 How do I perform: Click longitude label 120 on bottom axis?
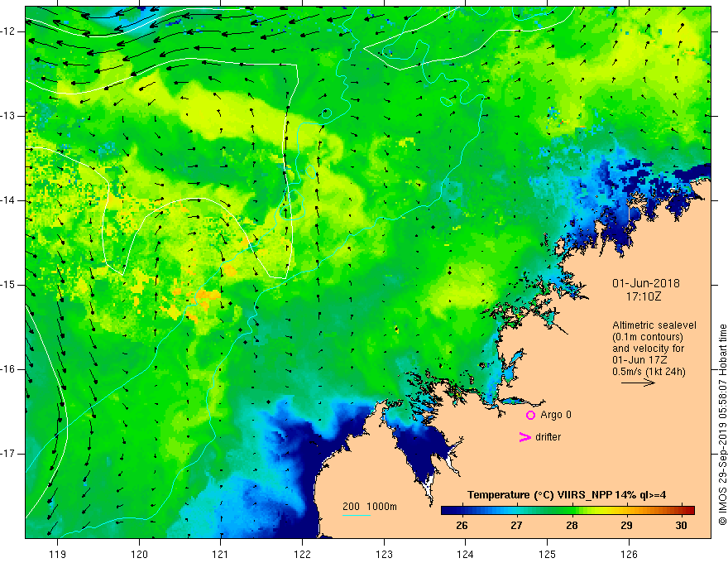tap(139, 554)
